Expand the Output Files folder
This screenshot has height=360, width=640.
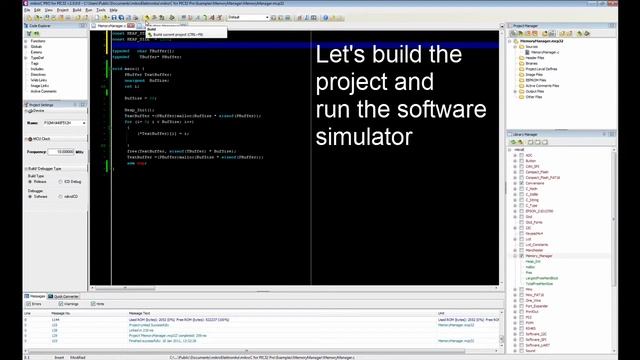click(516, 91)
